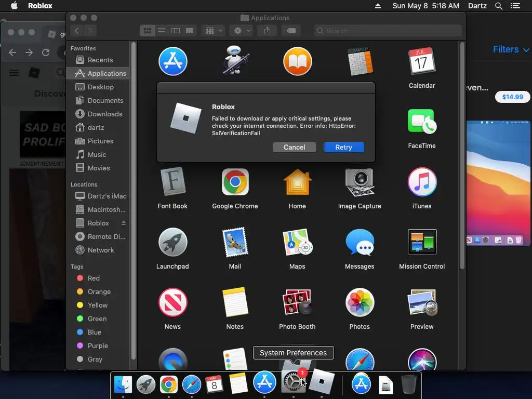532x399 pixels.
Task: Select Remote Disc under Locations
Action: [98, 236]
